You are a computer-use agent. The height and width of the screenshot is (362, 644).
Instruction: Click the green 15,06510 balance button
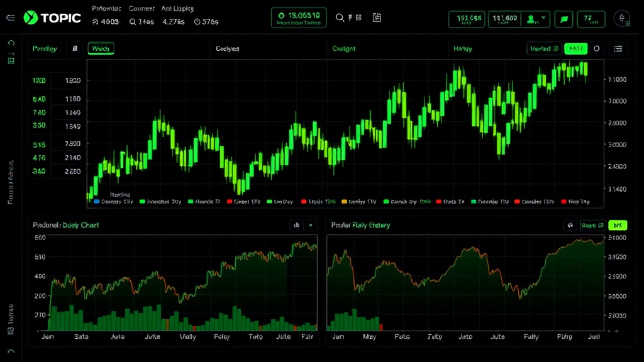click(299, 18)
